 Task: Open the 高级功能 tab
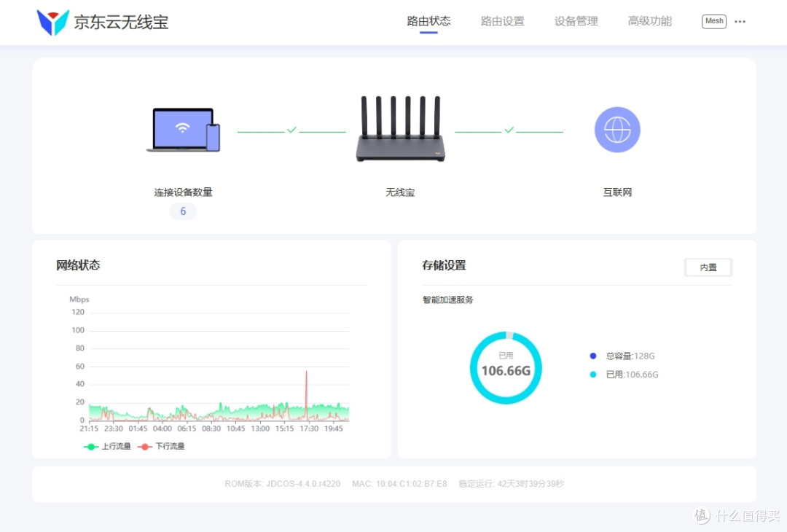[650, 21]
